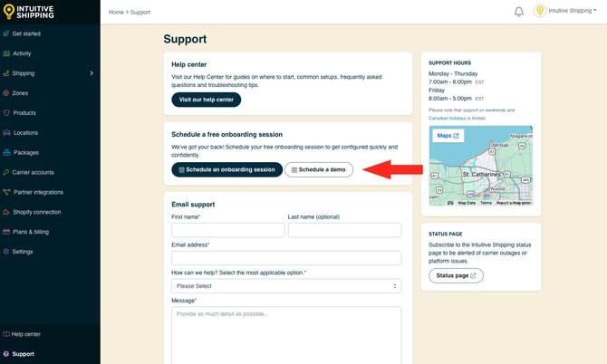Go to the Activity page
The image size is (607, 364).
pos(22,53)
